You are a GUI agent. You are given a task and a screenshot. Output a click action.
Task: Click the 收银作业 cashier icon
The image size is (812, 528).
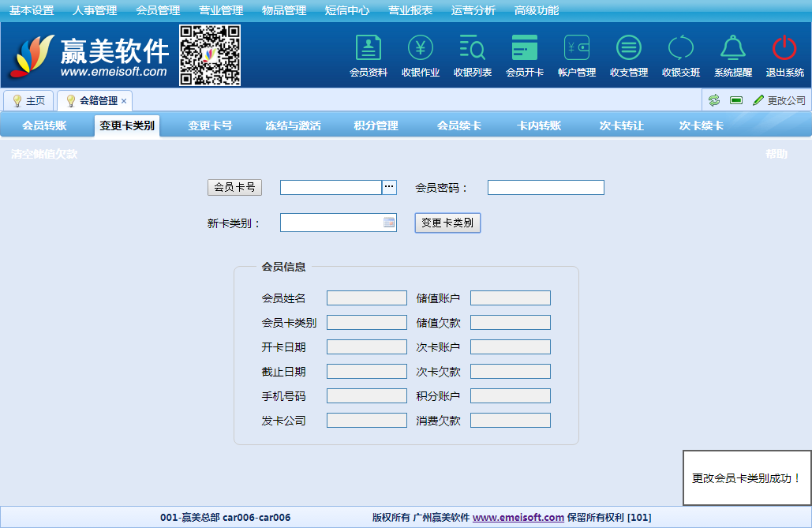pyautogui.click(x=420, y=49)
